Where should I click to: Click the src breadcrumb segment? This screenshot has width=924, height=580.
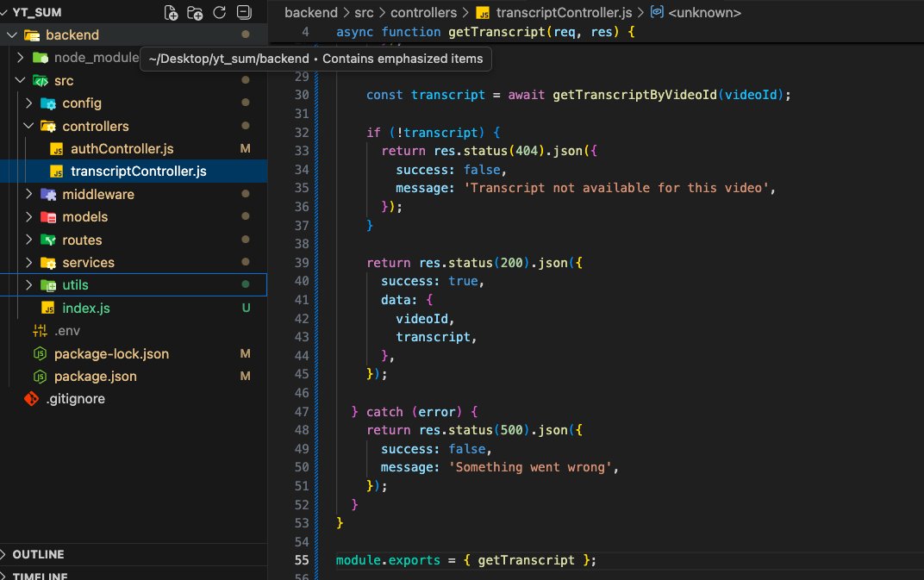point(365,12)
